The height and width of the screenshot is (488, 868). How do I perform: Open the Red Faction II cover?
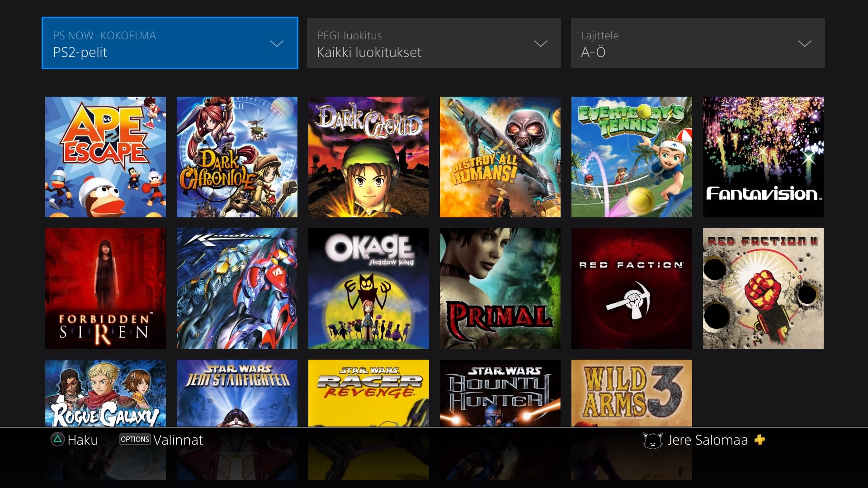763,288
